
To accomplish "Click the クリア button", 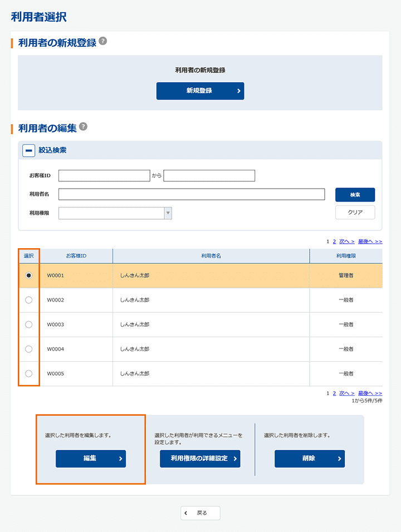I will [355, 212].
